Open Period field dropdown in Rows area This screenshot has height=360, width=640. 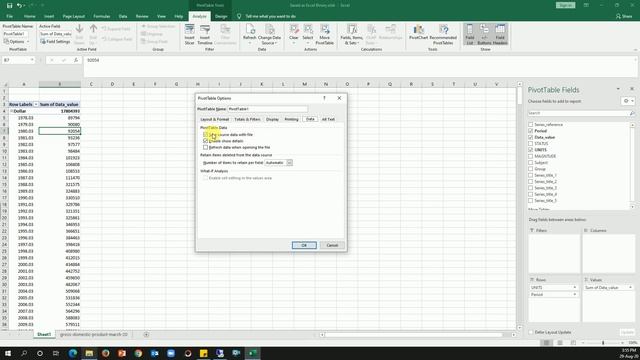tap(574, 294)
